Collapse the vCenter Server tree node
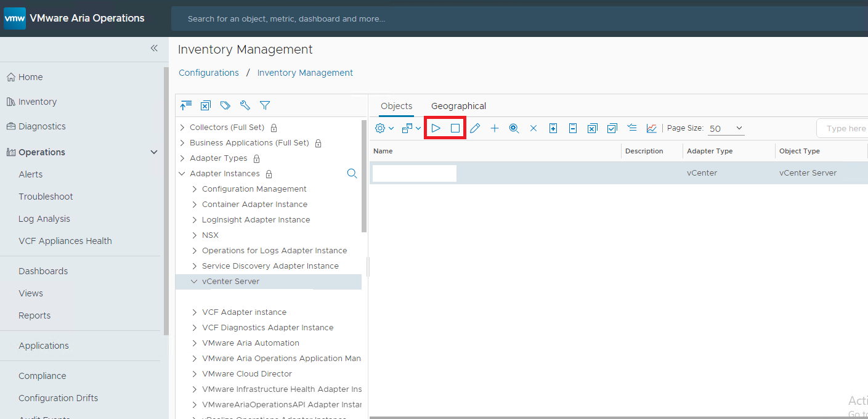Viewport: 868px width, 419px height. [194, 282]
